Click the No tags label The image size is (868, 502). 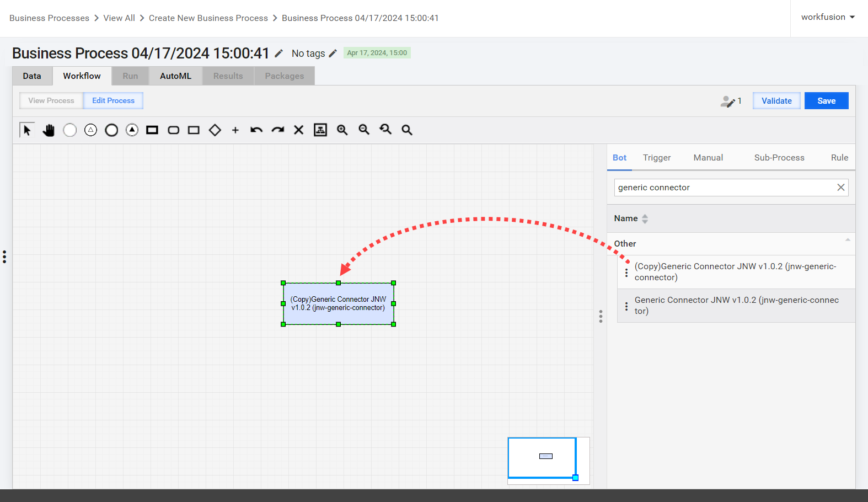(308, 54)
